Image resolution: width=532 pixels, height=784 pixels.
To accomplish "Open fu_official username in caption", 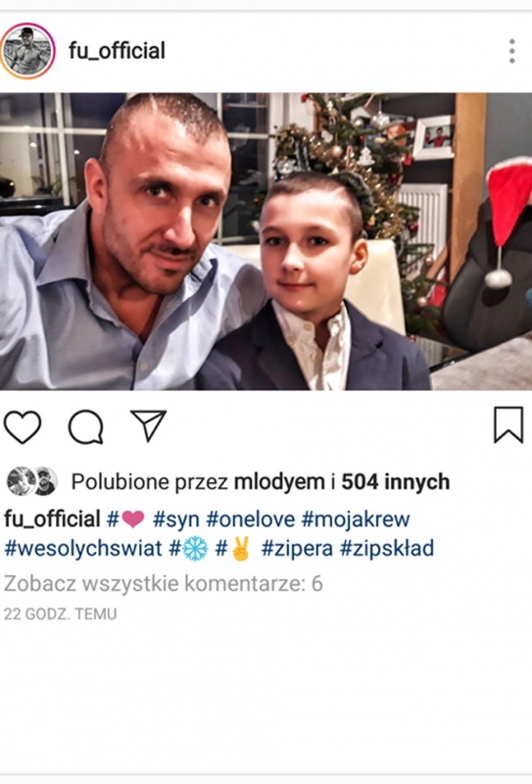I will pyautogui.click(x=53, y=518).
